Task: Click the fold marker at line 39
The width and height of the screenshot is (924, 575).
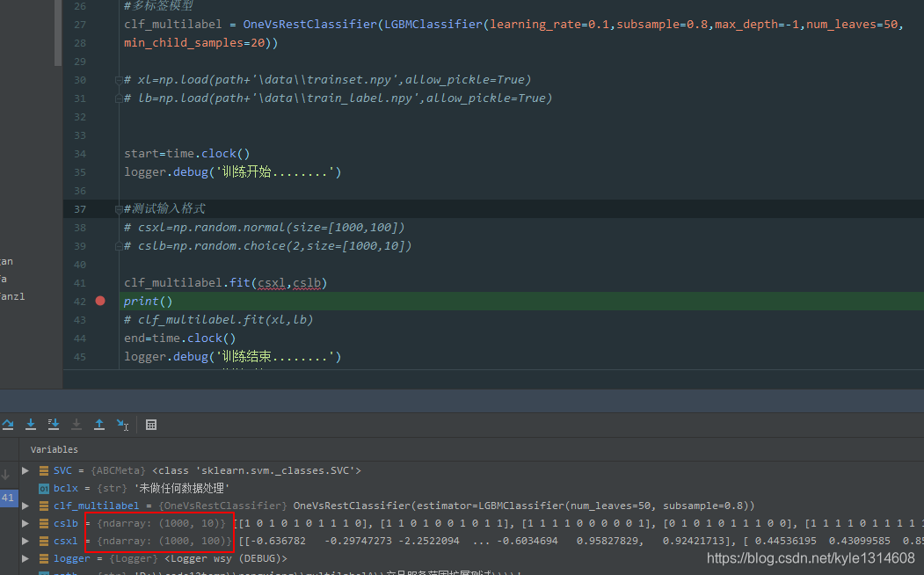Action: (119, 246)
